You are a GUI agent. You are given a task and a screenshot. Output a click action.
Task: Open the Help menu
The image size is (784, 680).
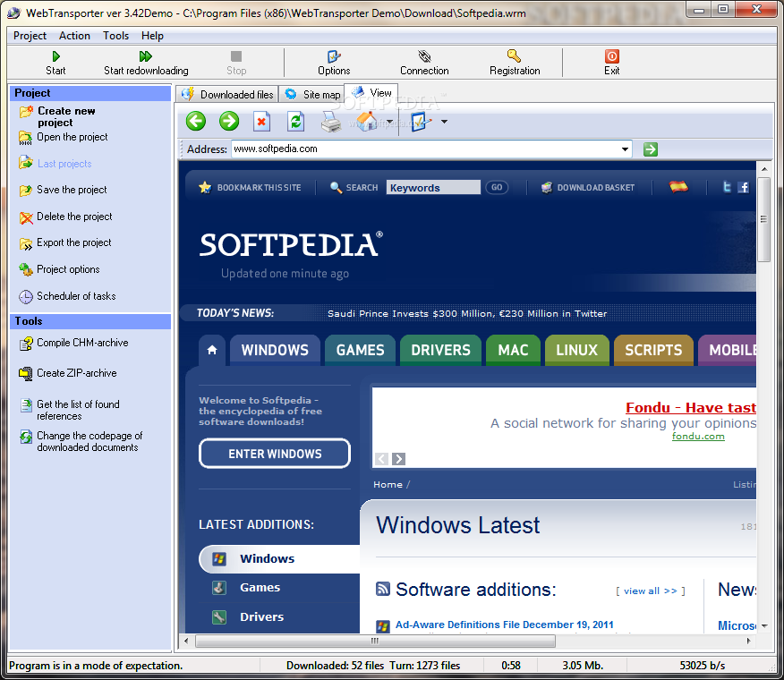(x=152, y=36)
